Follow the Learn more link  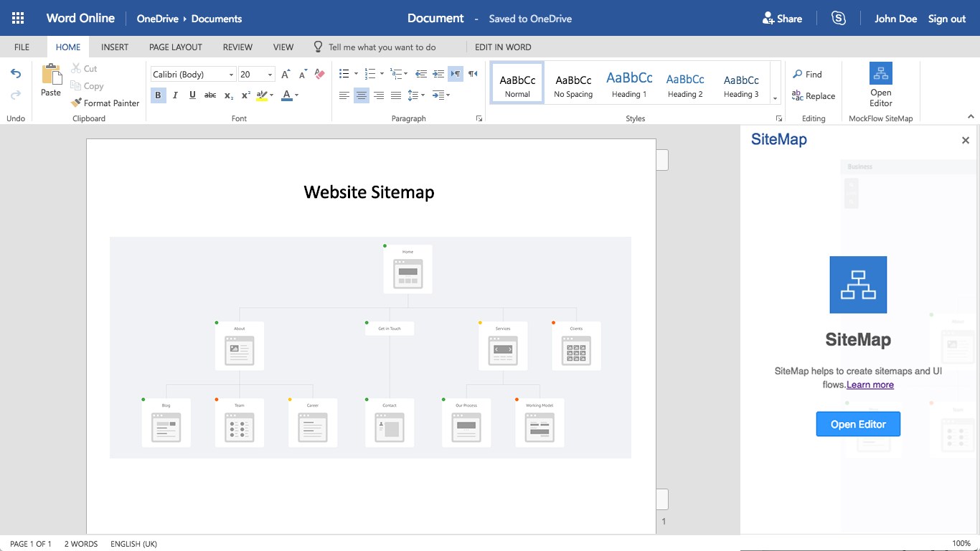point(870,385)
